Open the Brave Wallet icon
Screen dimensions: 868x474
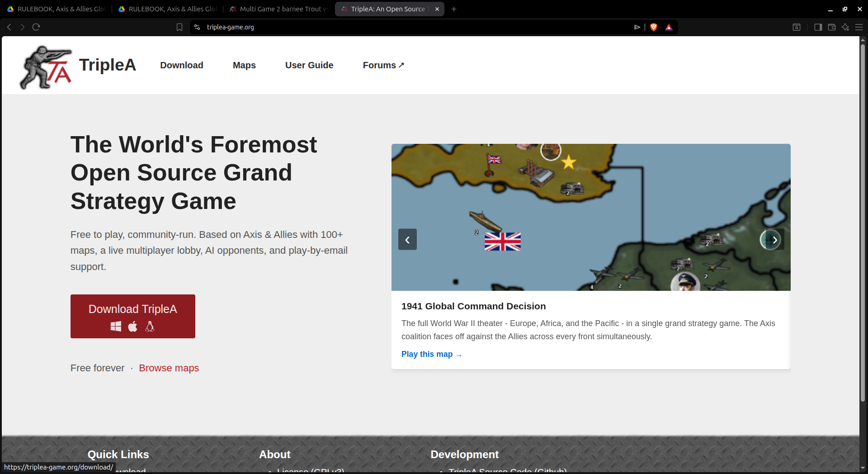coord(831,27)
